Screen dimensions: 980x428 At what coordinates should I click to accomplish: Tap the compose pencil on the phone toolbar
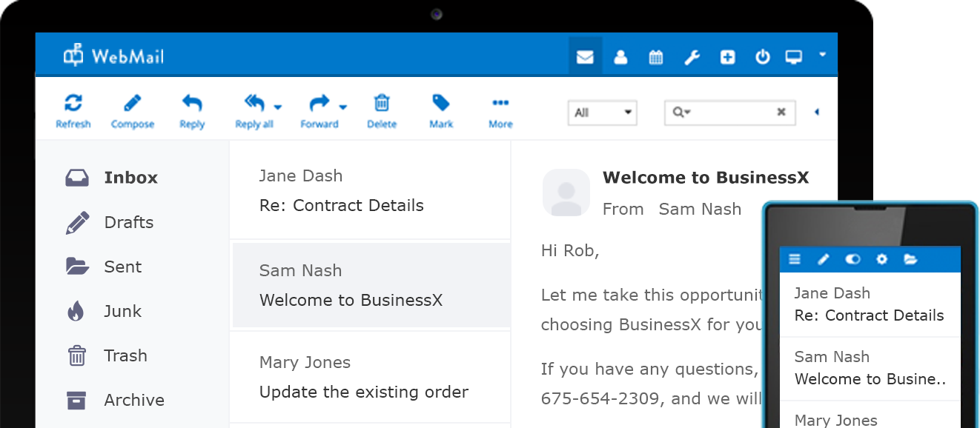pos(824,259)
